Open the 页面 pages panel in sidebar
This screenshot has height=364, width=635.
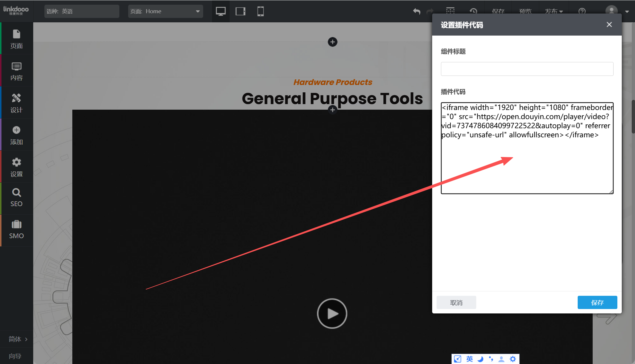point(16,39)
